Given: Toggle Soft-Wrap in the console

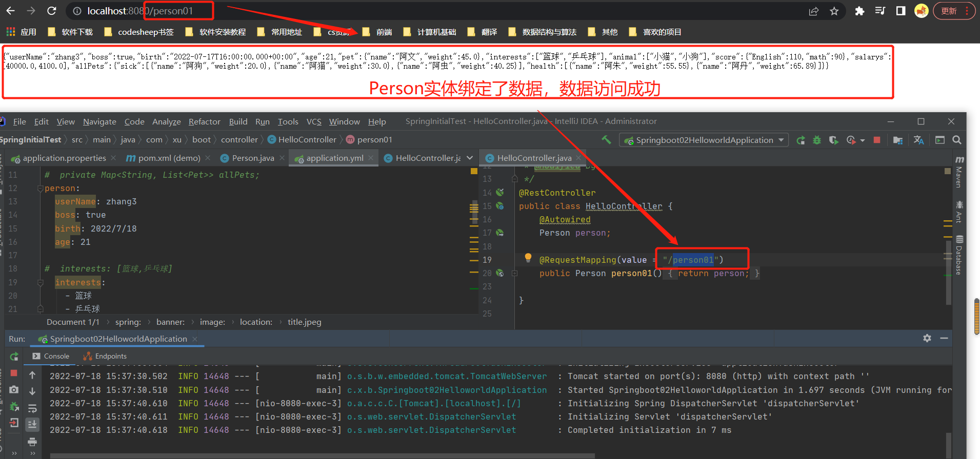Looking at the screenshot, I should (32, 408).
